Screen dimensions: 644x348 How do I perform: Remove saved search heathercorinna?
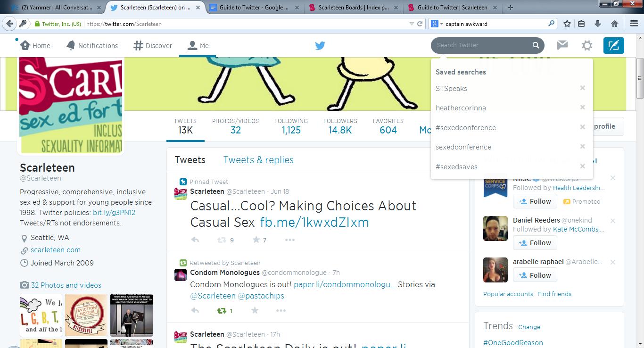583,107
